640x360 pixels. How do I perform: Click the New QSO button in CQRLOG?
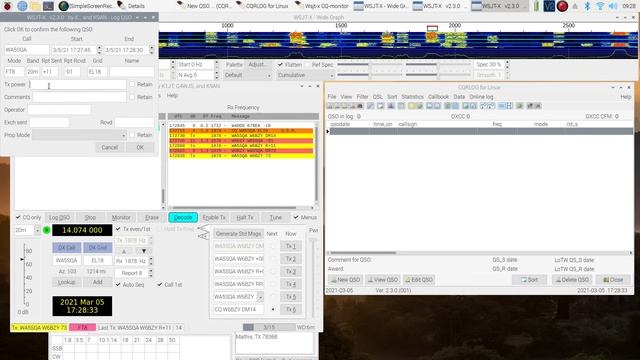(x=345, y=280)
